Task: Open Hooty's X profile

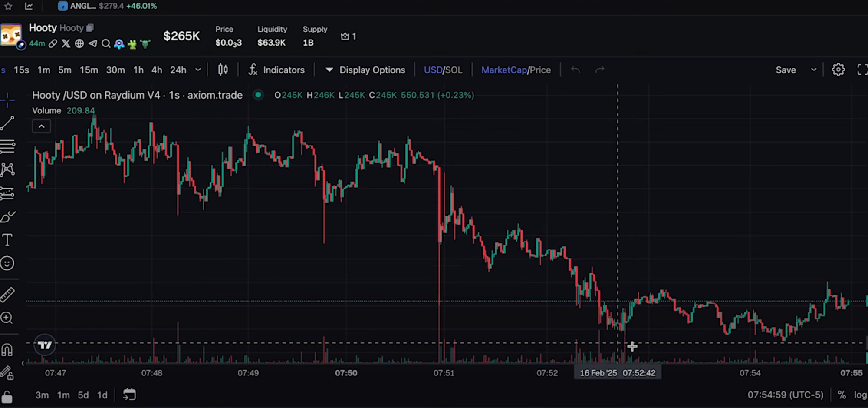Action: [66, 44]
